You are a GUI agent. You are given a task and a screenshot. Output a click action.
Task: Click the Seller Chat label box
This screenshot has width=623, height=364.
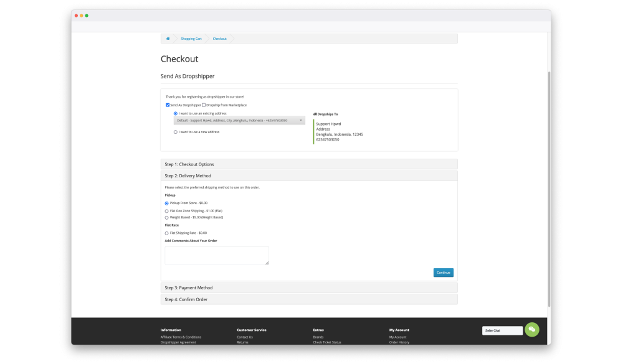502,330
